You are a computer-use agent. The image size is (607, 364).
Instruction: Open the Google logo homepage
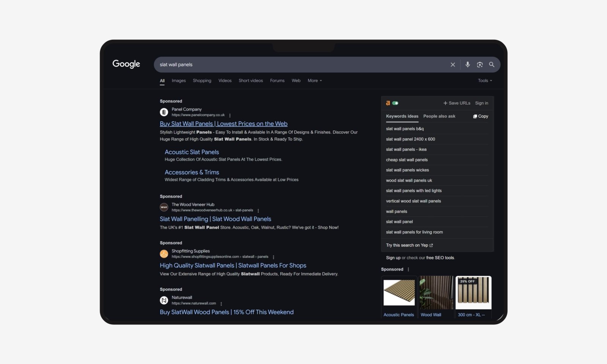point(126,64)
